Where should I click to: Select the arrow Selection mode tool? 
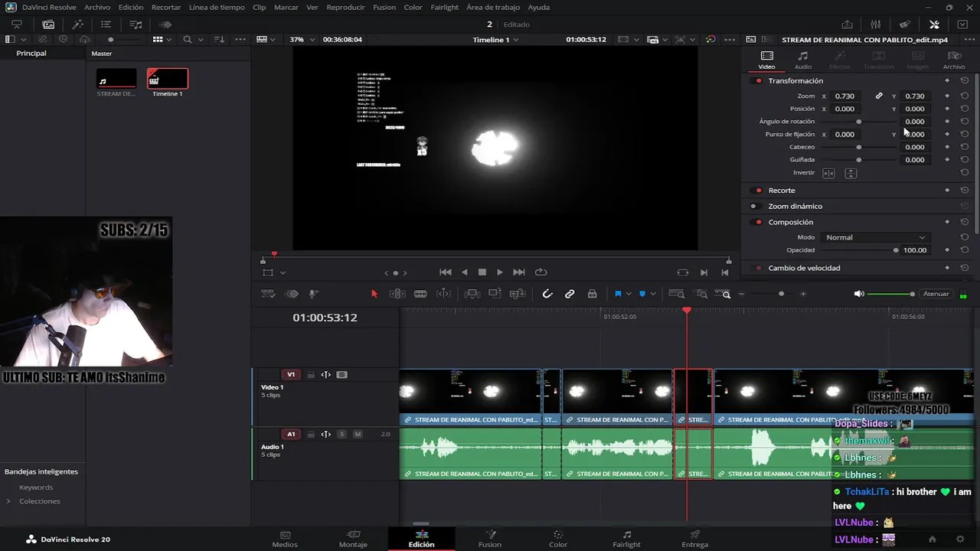374,294
